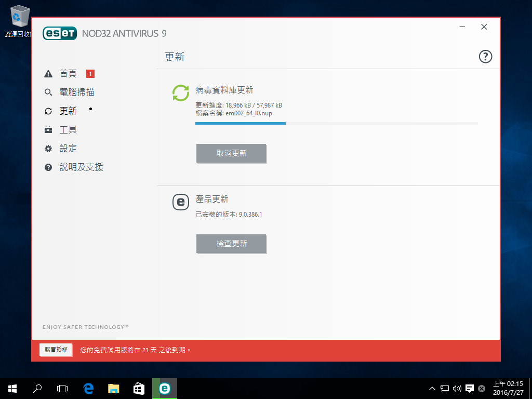
Task: Minimize the ESET window
Action: pyautogui.click(x=462, y=27)
